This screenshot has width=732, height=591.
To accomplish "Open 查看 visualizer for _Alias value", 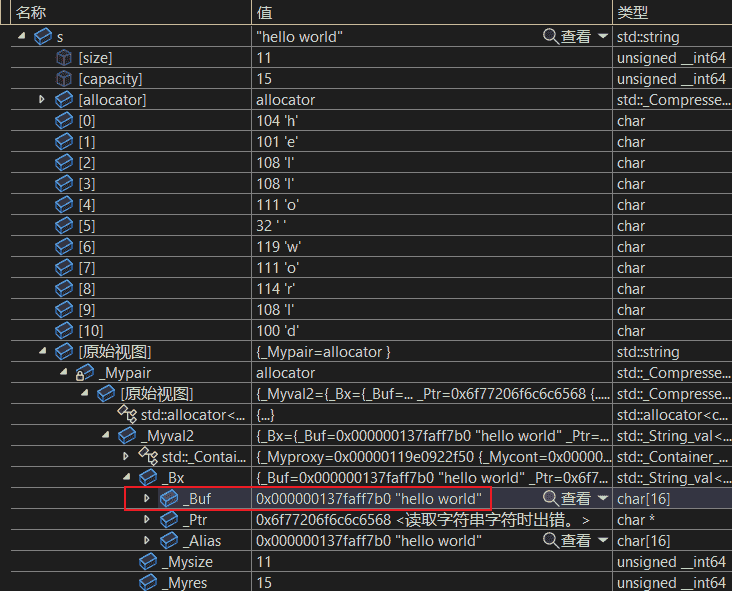I will (x=567, y=541).
